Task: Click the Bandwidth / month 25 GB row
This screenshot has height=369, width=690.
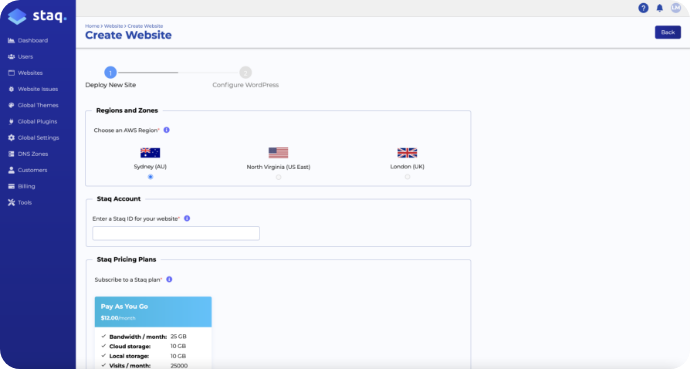Action: [x=144, y=337]
